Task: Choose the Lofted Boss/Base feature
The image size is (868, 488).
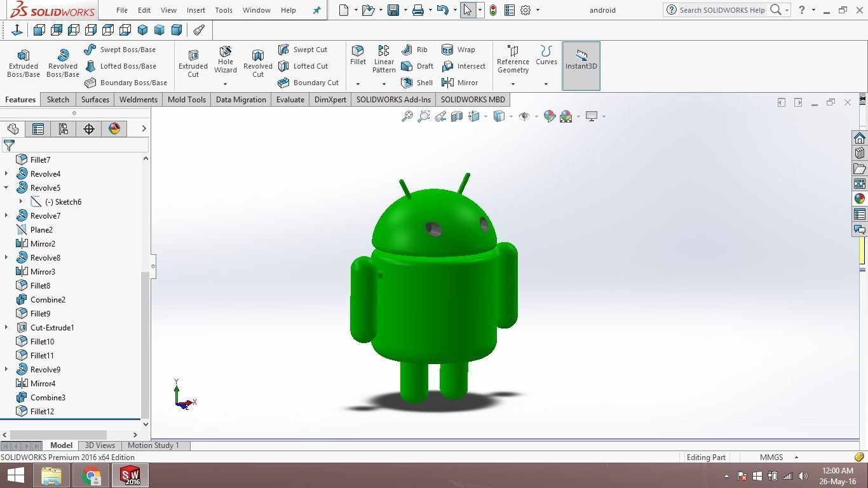Action: pyautogui.click(x=120, y=66)
